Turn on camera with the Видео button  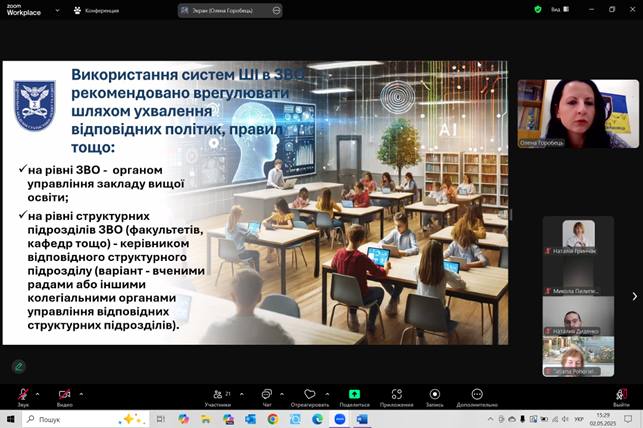64,395
